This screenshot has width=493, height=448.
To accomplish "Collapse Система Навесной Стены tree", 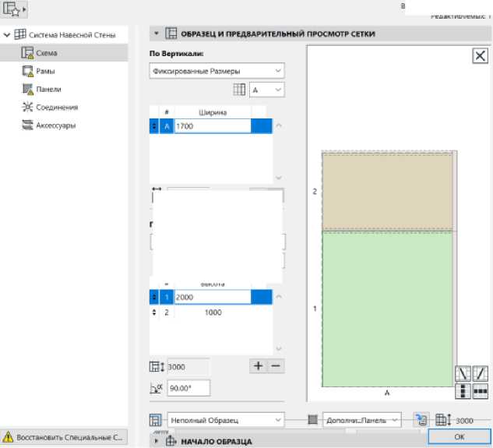I will tap(7, 35).
